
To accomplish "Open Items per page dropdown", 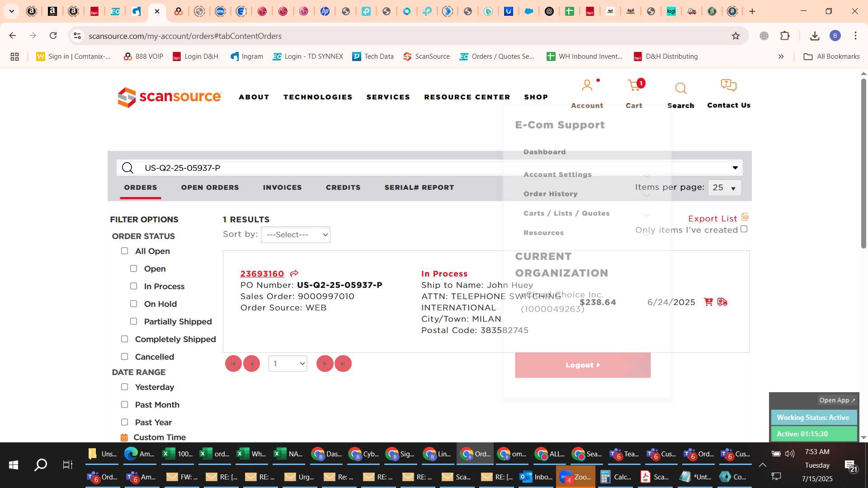I will coord(725,188).
